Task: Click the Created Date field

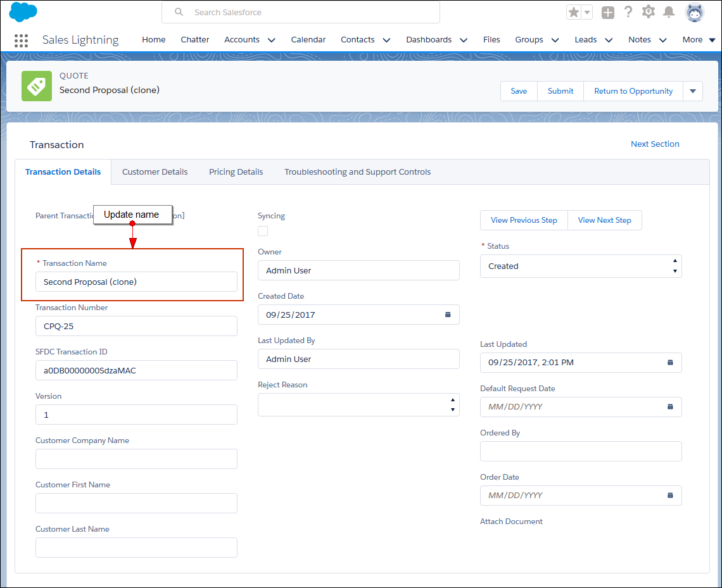Action: click(x=358, y=315)
